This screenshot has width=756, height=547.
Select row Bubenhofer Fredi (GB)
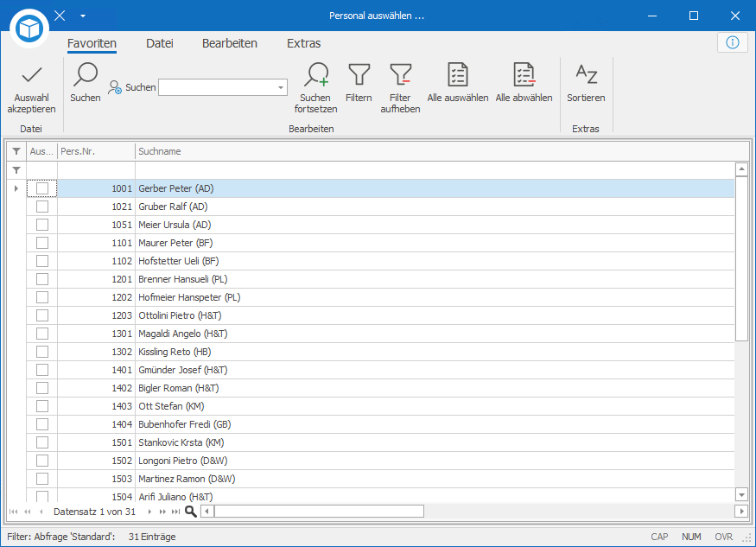(381, 424)
